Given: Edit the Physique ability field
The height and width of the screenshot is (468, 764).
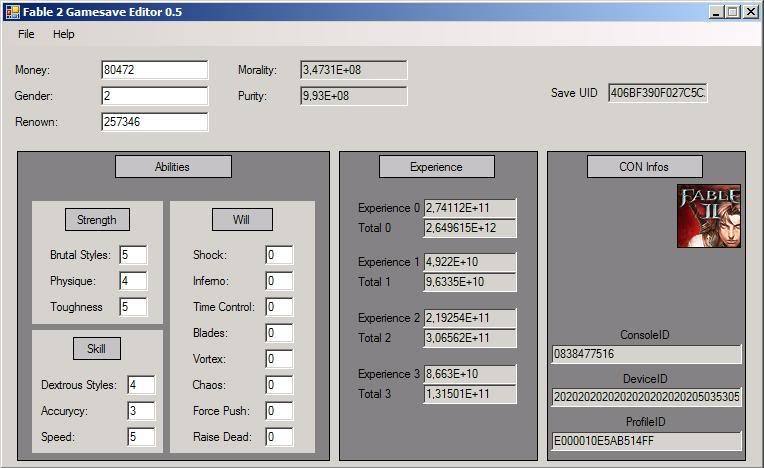Looking at the screenshot, I should 132,281.
